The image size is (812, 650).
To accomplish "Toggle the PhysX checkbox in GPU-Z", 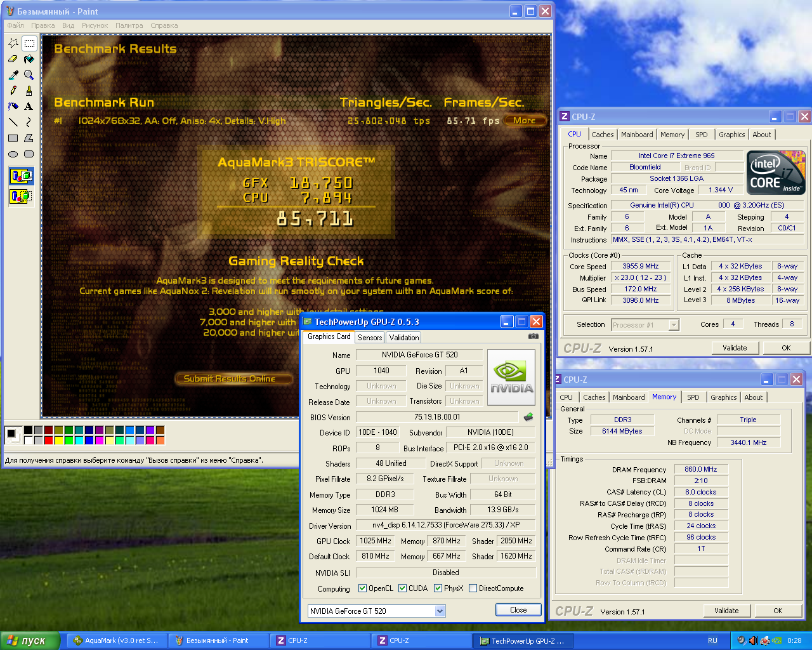I will coord(438,588).
